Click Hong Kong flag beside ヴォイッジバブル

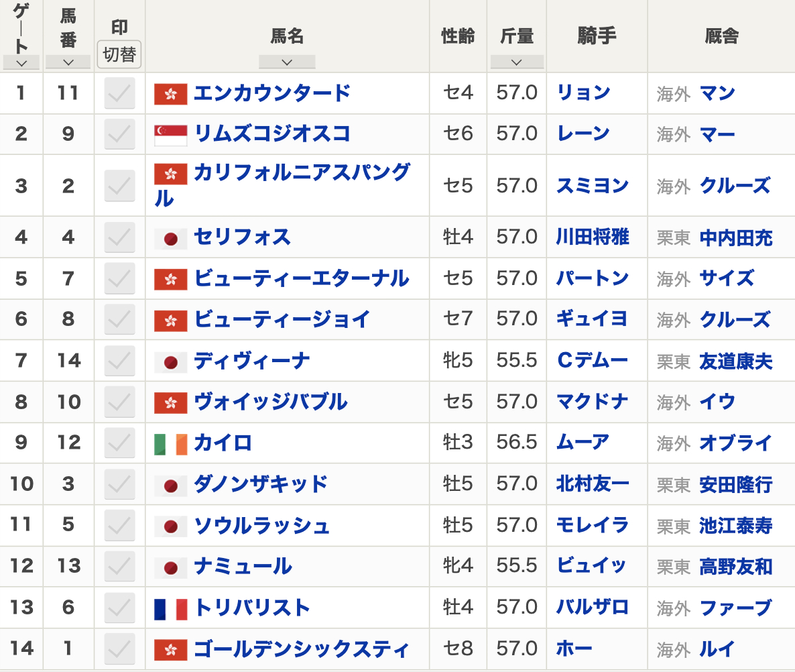tap(170, 403)
